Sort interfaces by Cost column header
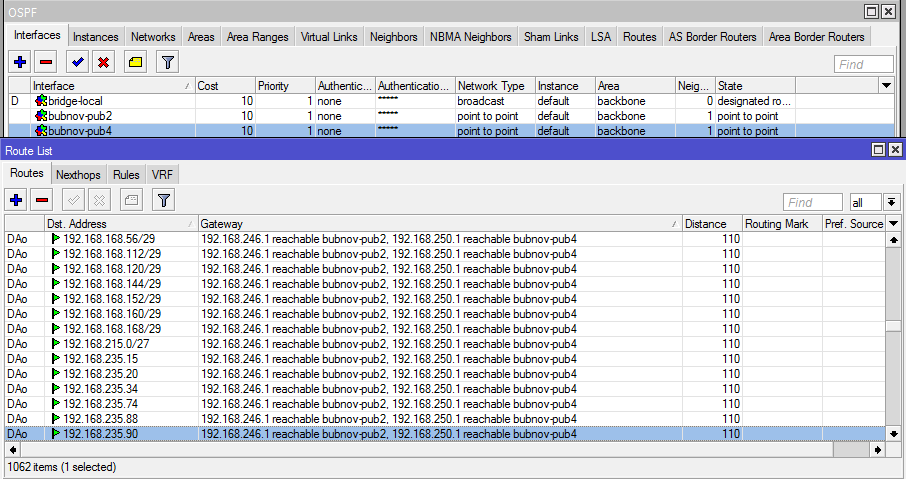Screen dimensions: 906x479 (x=224, y=86)
